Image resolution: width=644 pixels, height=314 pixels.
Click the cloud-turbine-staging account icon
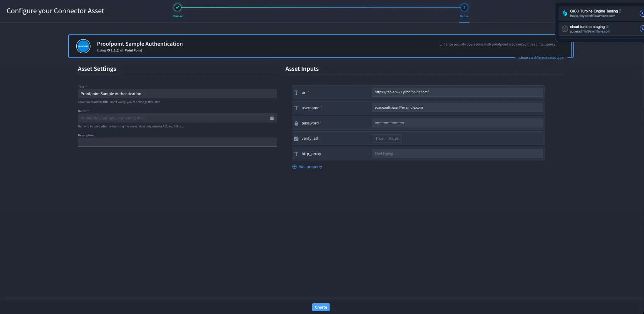[x=565, y=29]
